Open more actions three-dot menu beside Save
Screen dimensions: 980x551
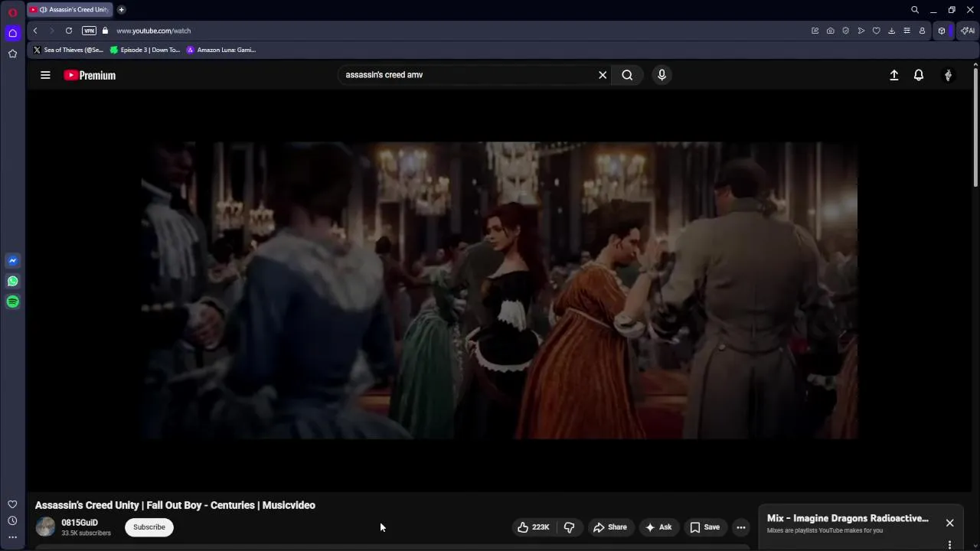(740, 527)
